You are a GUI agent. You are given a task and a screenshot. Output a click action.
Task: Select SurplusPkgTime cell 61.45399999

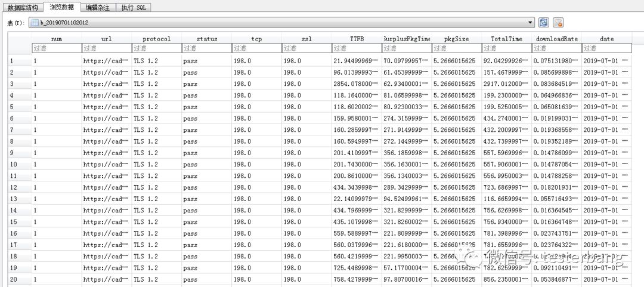pos(407,72)
